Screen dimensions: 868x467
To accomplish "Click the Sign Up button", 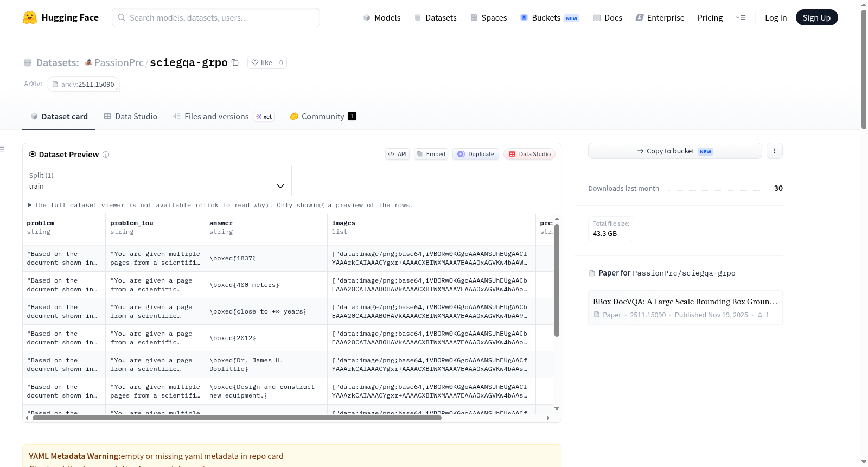I will (x=816, y=17).
